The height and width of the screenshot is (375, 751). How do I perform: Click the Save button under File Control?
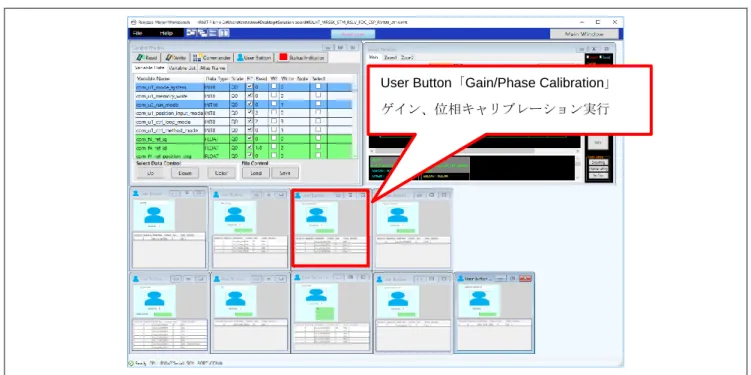coord(285,173)
